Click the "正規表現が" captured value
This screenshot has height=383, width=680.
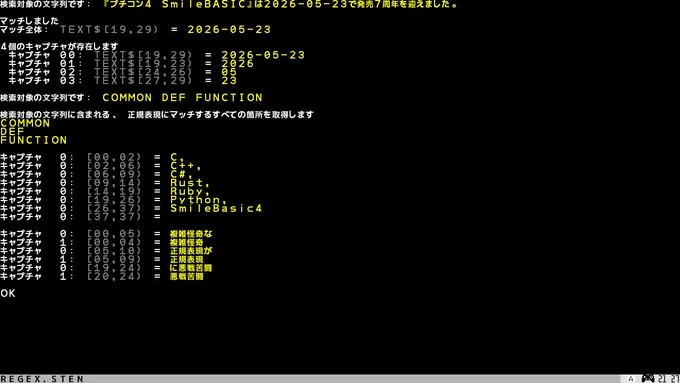pos(191,251)
